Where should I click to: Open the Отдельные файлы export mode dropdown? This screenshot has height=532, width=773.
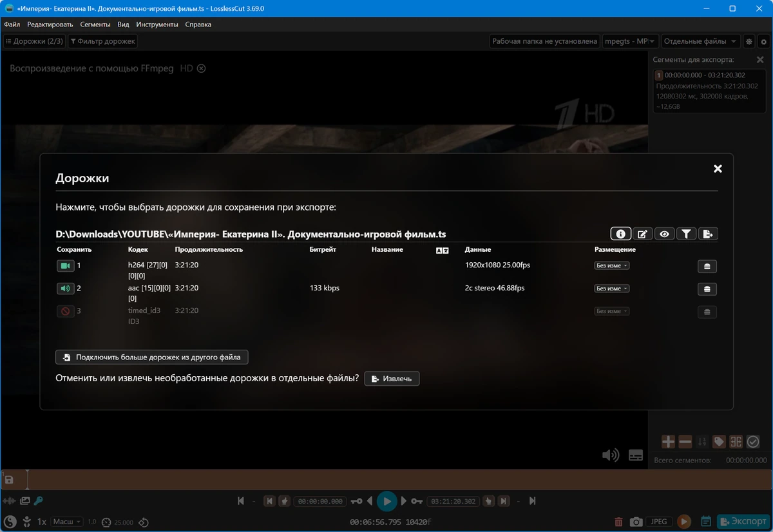[700, 41]
